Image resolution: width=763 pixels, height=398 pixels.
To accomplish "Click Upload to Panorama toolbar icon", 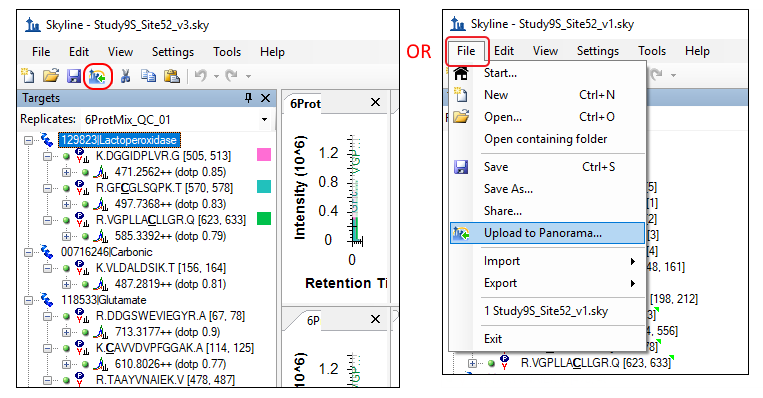I will 98,76.
